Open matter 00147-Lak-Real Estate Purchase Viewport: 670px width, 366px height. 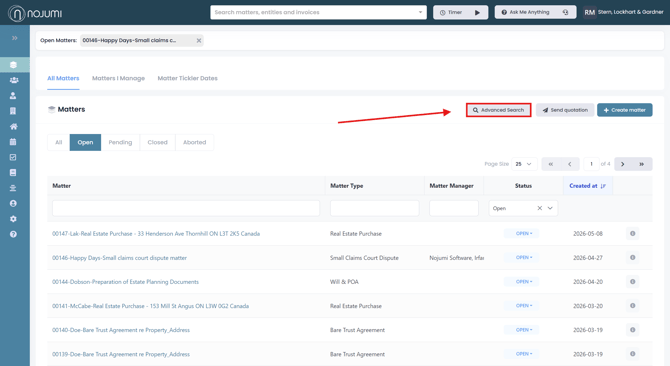[156, 234]
